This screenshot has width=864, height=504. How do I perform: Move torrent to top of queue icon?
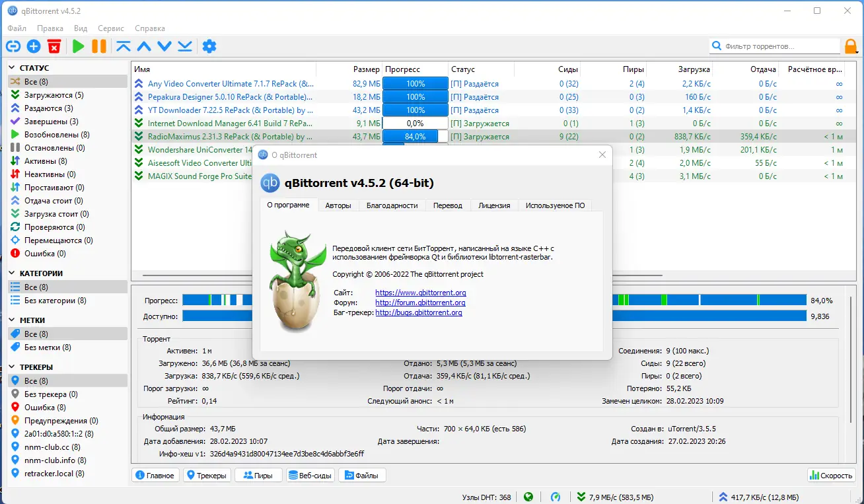click(x=124, y=46)
